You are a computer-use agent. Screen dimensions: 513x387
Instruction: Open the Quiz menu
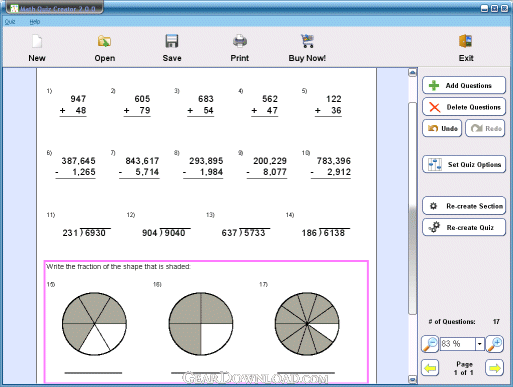[10, 22]
